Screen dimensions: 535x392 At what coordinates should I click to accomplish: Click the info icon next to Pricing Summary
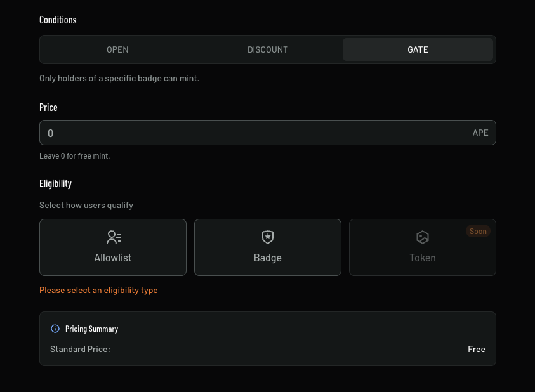(x=55, y=329)
